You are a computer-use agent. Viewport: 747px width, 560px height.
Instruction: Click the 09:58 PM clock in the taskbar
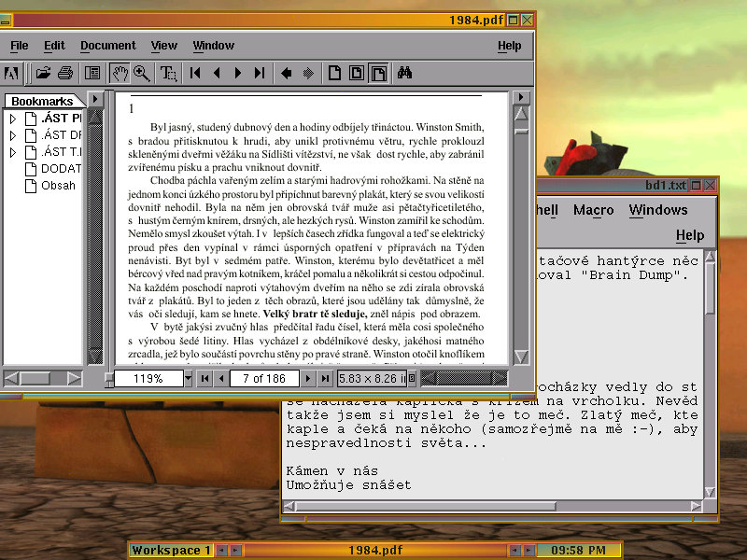click(578, 551)
